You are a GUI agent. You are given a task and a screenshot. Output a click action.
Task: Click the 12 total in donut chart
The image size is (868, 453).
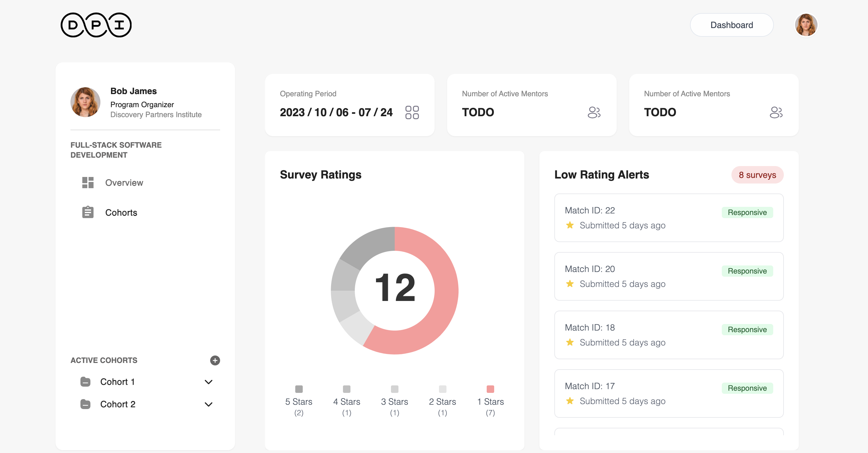point(395,288)
